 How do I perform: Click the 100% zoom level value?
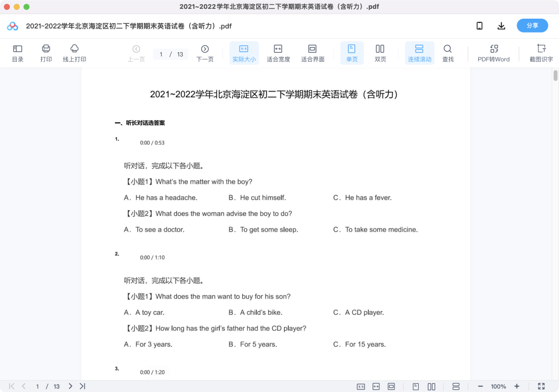(498, 386)
